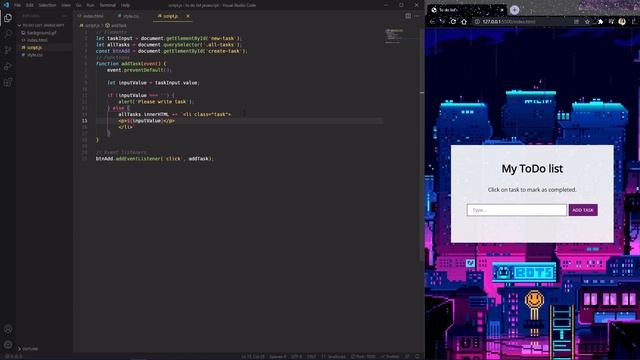Viewport: 640px width, 360px height.
Task: Click the site information icon in address bar
Action: (477, 22)
